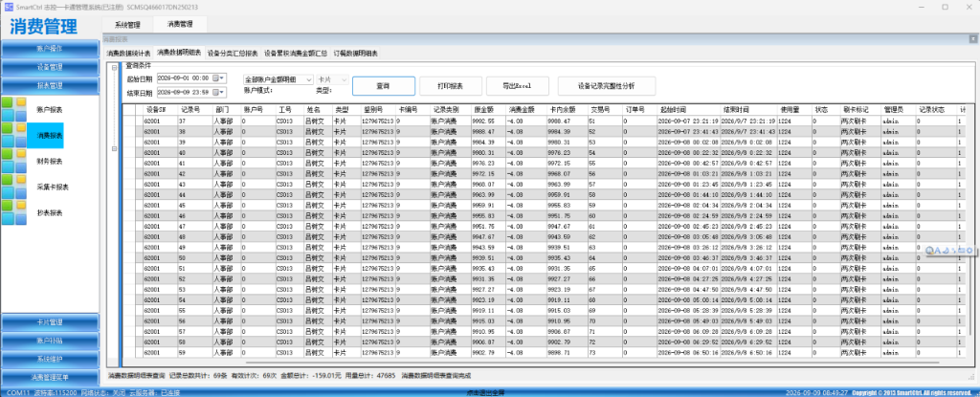Switch to the 设备分类汇总报表 tab
The height and width of the screenshot is (397, 980).
click(x=233, y=54)
